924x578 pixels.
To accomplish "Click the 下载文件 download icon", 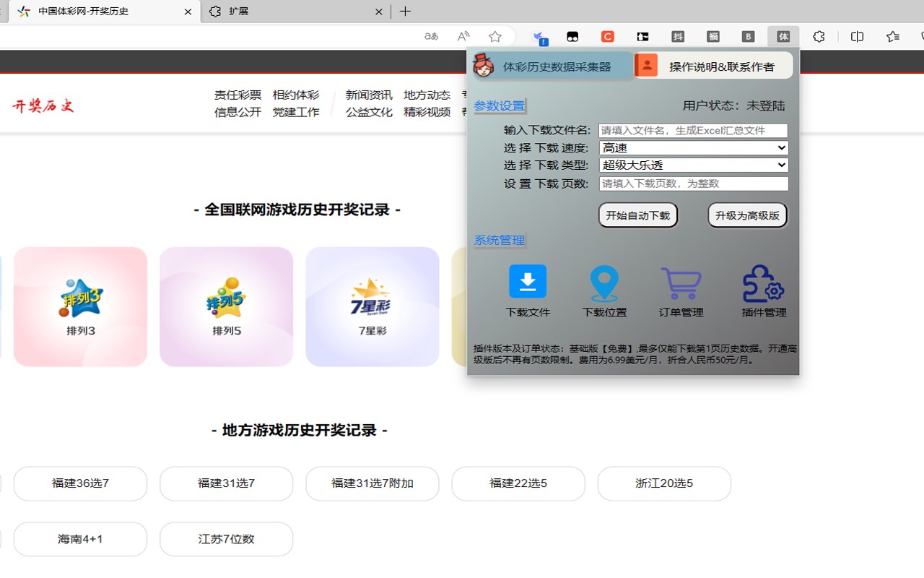I will [528, 282].
